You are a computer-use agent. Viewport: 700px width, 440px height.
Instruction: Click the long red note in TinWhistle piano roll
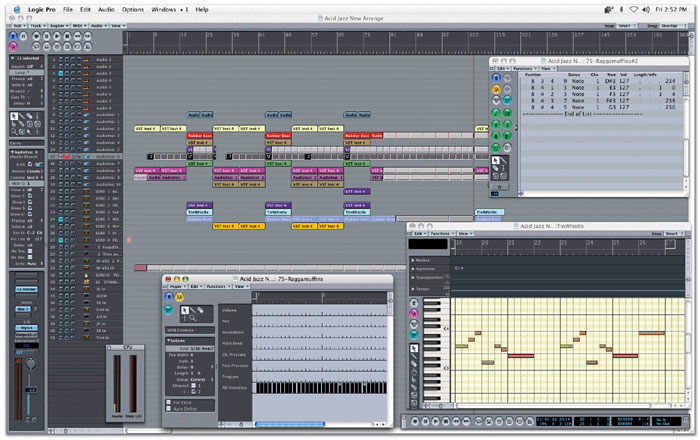point(521,356)
